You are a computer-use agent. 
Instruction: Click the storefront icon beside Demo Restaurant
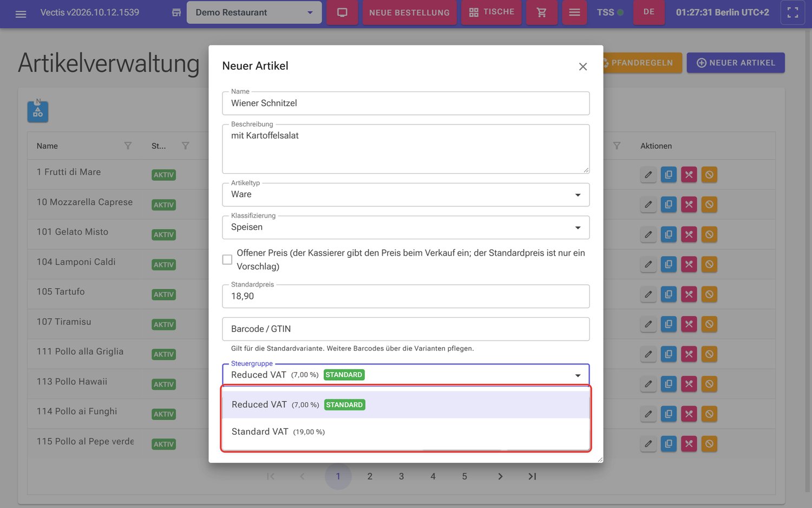(x=176, y=12)
